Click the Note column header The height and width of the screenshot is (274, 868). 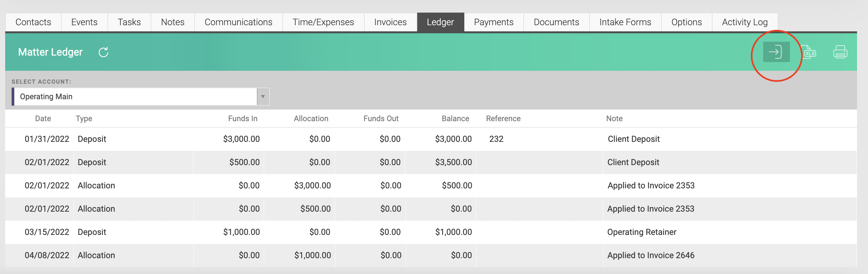[614, 119]
